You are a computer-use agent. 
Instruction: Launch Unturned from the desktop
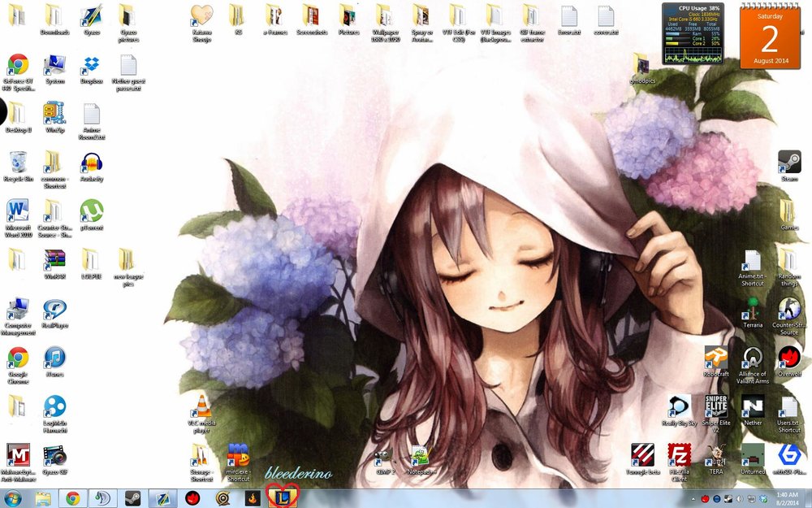(753, 459)
